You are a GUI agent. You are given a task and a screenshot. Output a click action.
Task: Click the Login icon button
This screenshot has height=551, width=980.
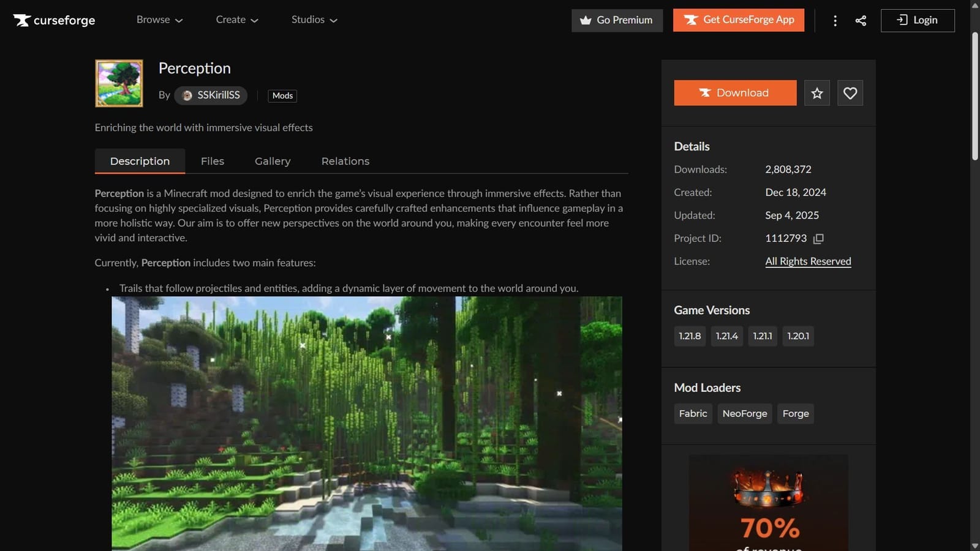pos(901,20)
